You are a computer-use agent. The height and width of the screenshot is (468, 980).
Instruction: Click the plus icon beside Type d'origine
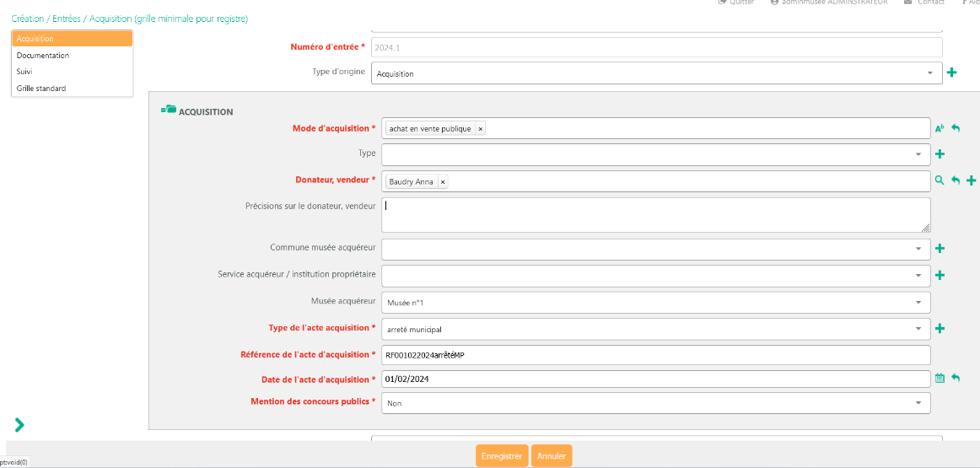click(x=951, y=73)
